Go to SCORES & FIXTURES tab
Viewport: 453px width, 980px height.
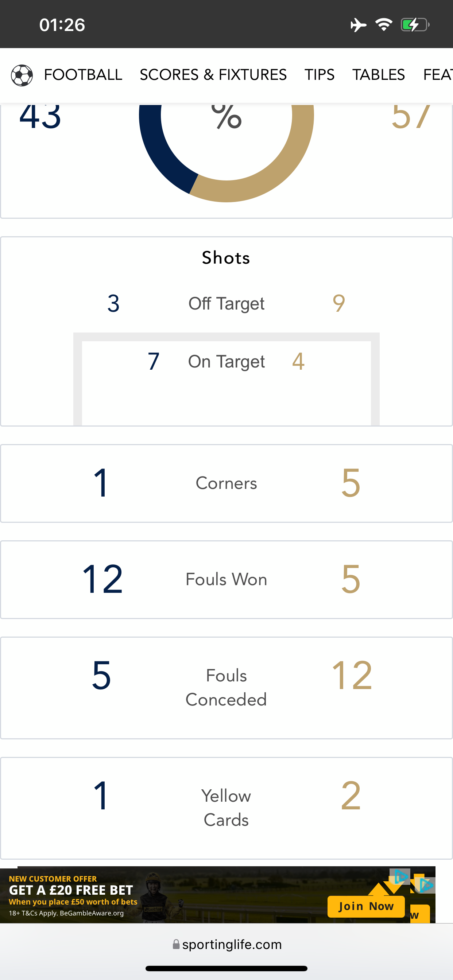coord(213,75)
